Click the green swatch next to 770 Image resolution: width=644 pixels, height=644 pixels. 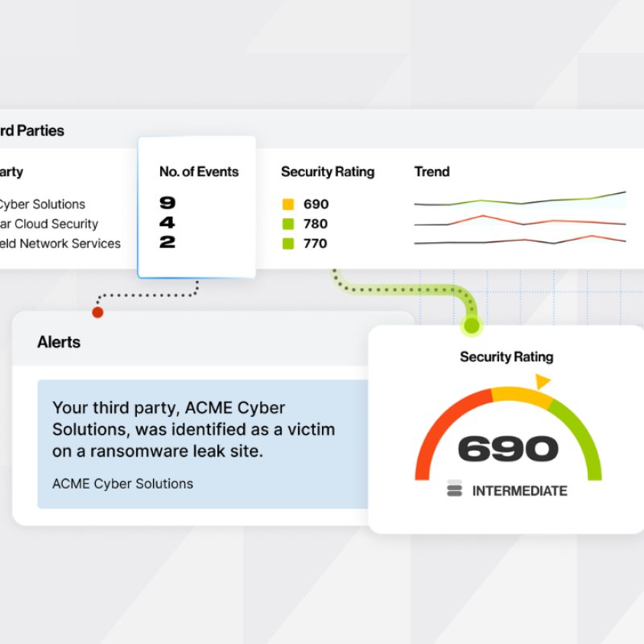pos(288,244)
